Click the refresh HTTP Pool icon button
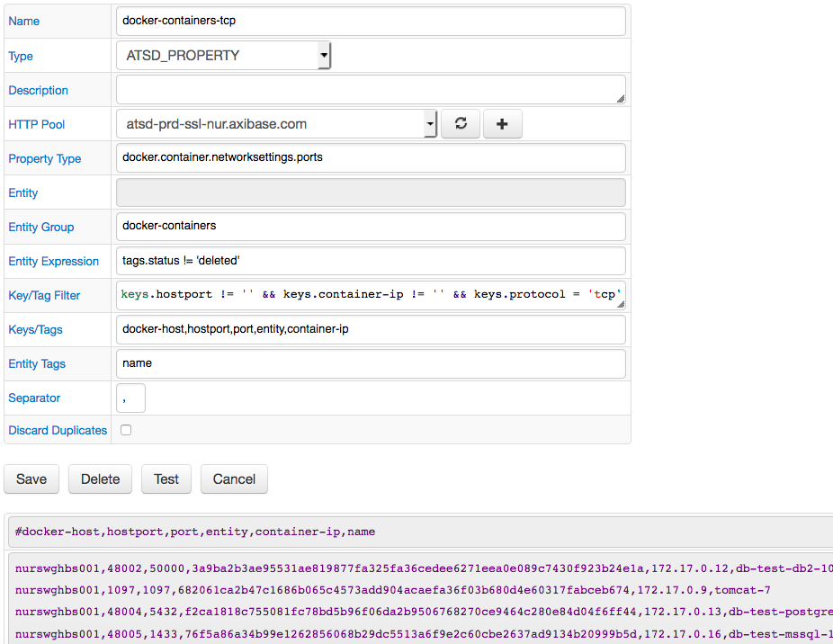833x644 pixels. point(461,124)
